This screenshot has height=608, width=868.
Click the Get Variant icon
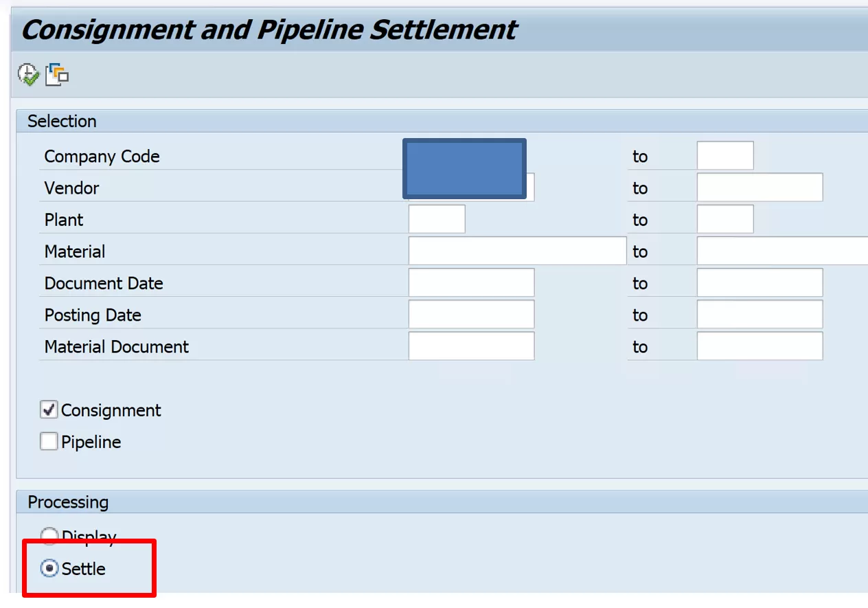57,74
